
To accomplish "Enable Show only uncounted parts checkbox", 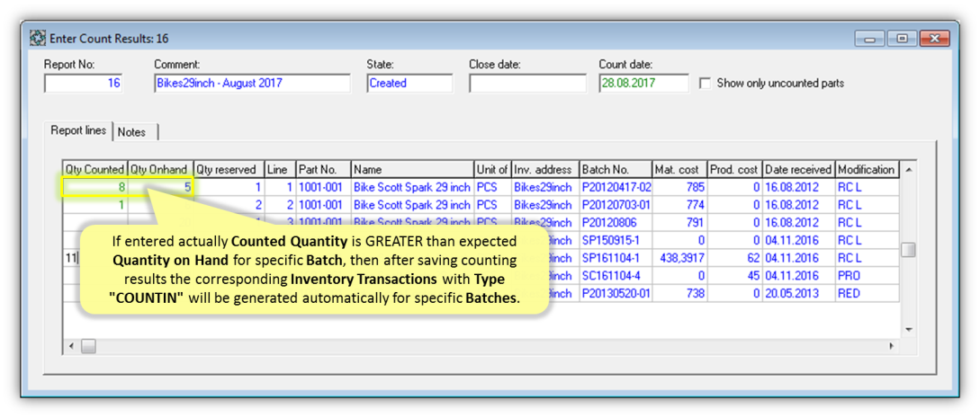I will point(706,83).
